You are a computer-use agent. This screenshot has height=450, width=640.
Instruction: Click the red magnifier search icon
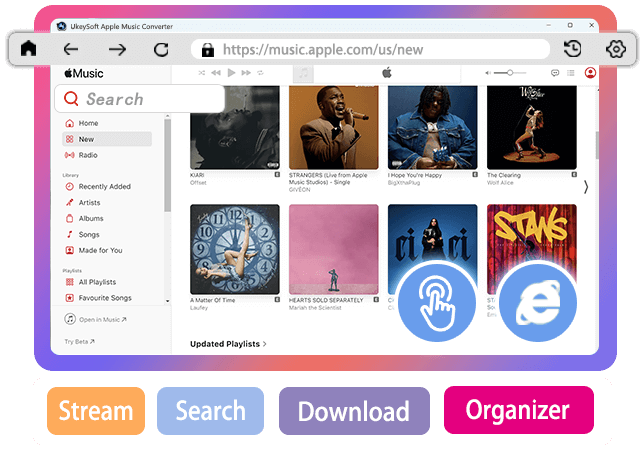click(x=71, y=98)
